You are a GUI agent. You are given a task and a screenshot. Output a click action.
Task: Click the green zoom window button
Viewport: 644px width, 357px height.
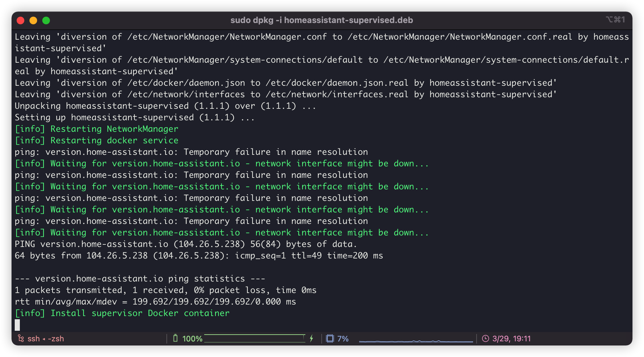(x=46, y=20)
